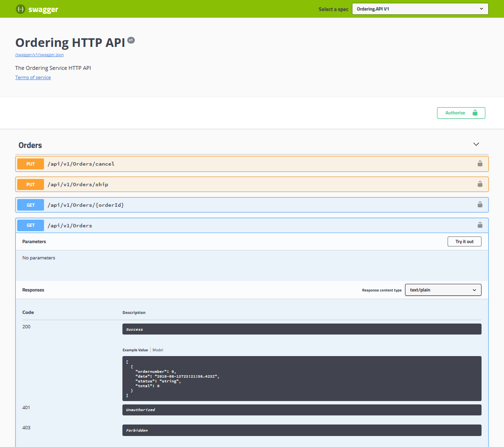Click the lock icon on /api/v1/Orders/cancel

(x=480, y=163)
